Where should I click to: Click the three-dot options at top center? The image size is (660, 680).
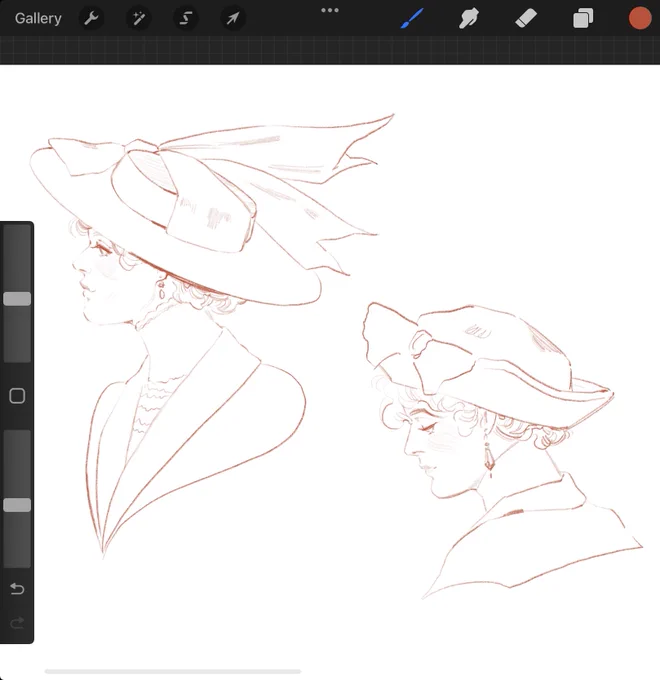click(x=330, y=10)
